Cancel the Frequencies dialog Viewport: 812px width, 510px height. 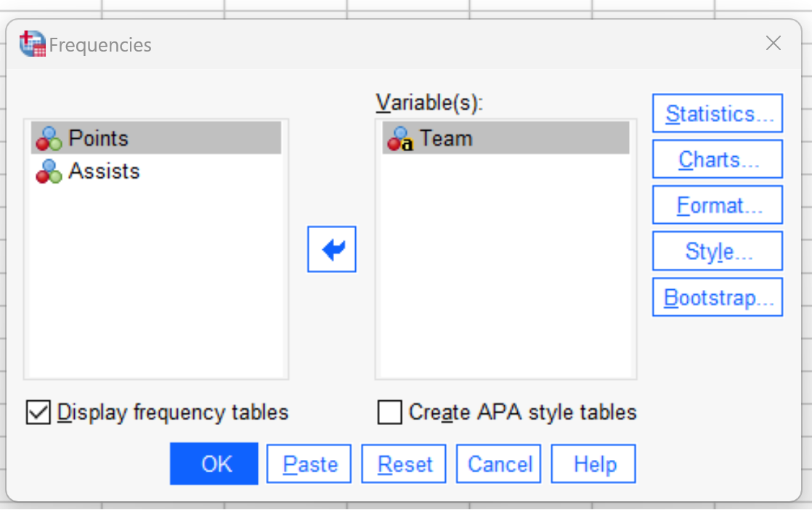498,464
